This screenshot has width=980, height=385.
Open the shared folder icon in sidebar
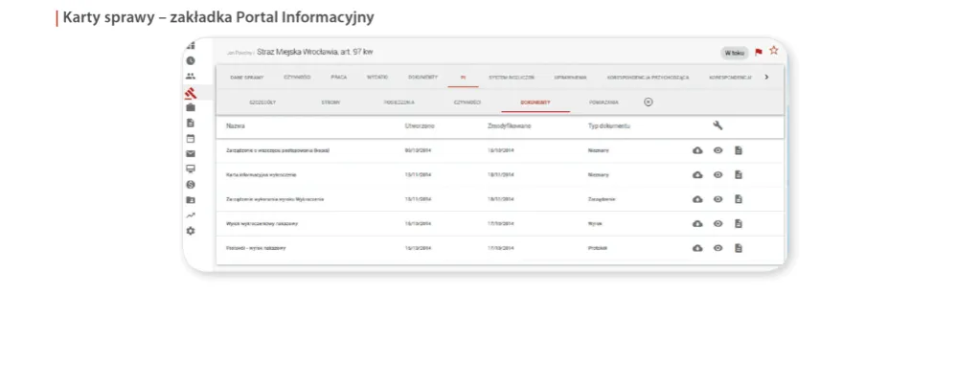pos(191,200)
